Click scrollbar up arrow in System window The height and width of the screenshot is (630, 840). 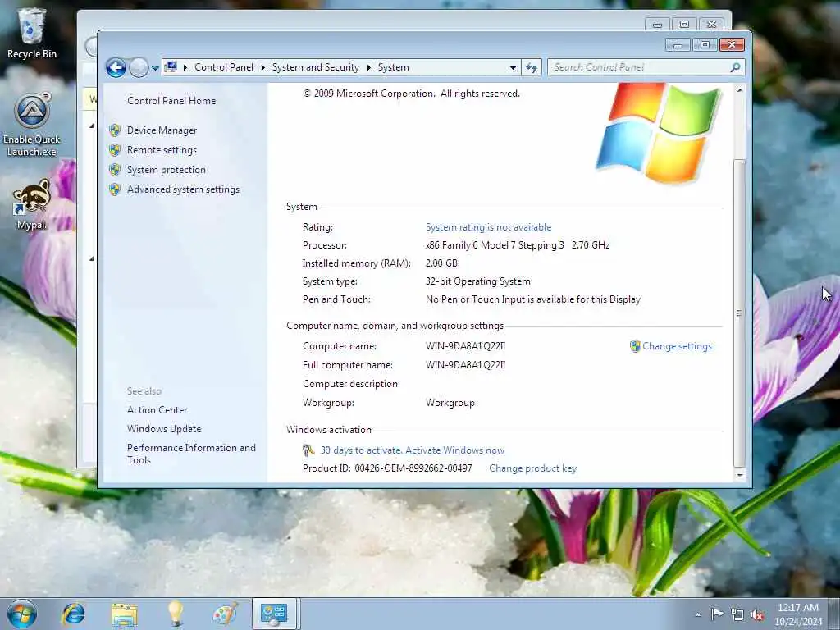coord(739,90)
